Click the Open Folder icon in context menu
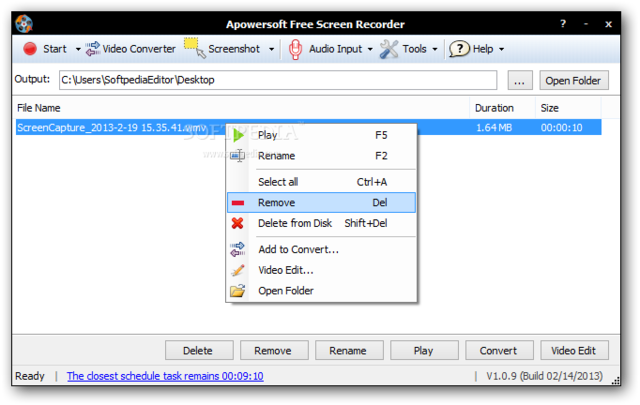 pyautogui.click(x=238, y=290)
